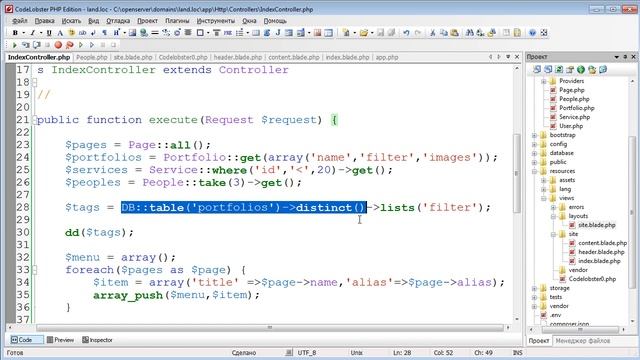Image resolution: width=640 pixels, height=360 pixels.
Task: Open the open-folder dropdown arrow
Action: pyautogui.click(x=372, y=33)
